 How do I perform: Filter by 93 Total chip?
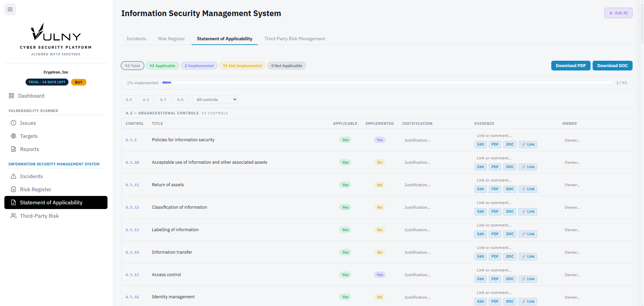(x=132, y=66)
